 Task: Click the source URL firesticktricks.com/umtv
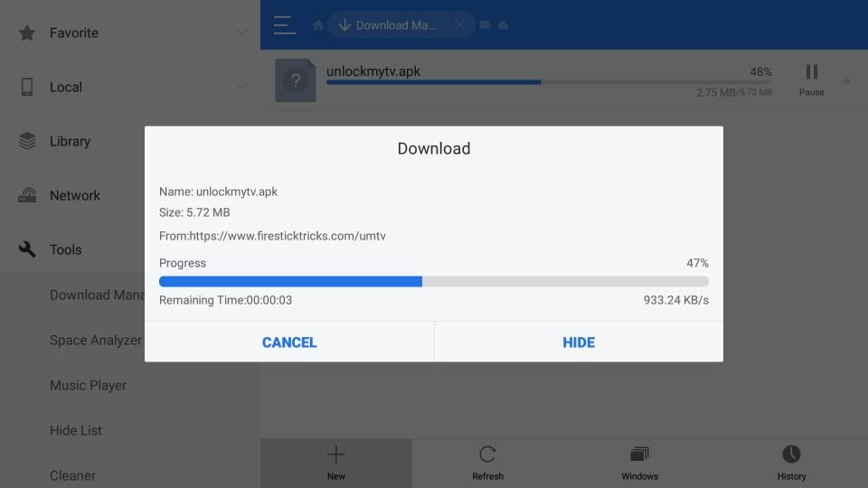[272, 236]
